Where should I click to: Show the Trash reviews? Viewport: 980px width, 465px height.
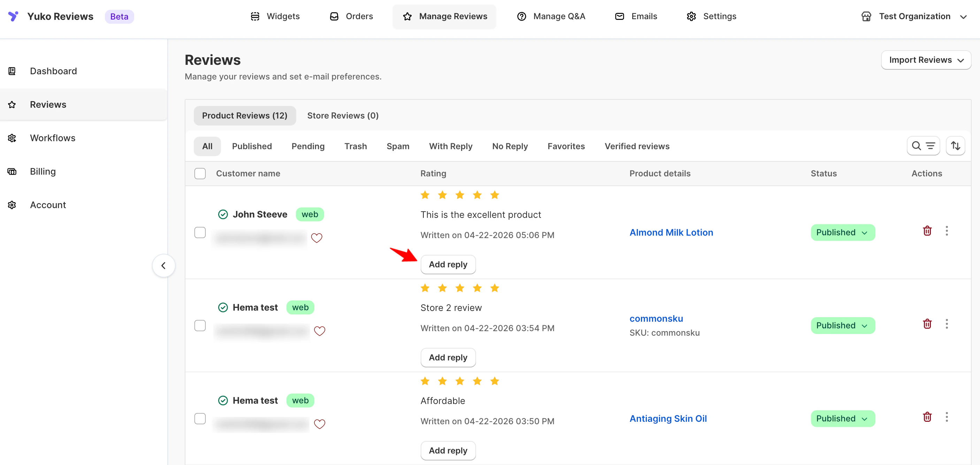coord(355,146)
